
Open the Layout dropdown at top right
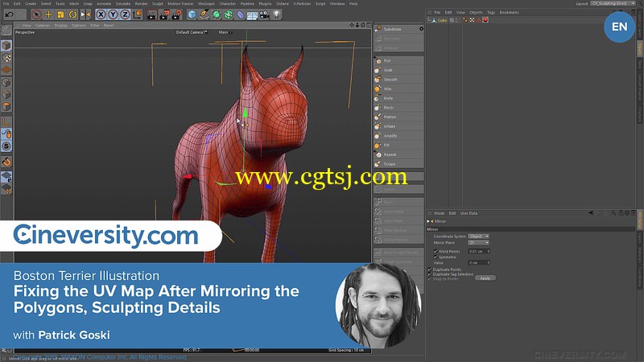(x=613, y=3)
